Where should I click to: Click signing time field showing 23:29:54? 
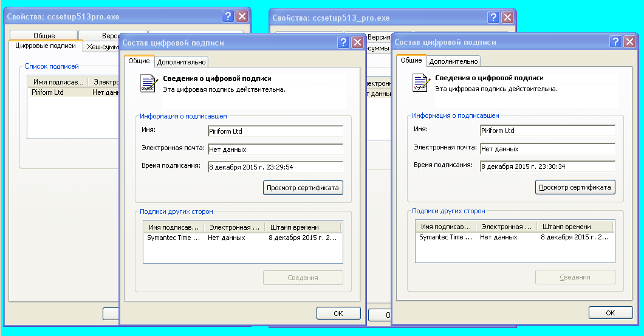pos(275,166)
